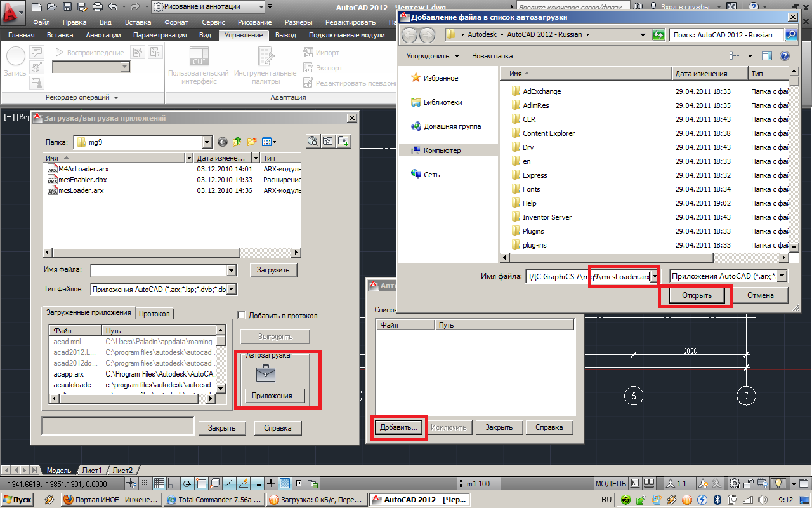Click the Locate in Favorites folder icon
This screenshot has height=508, width=812.
pos(328,142)
